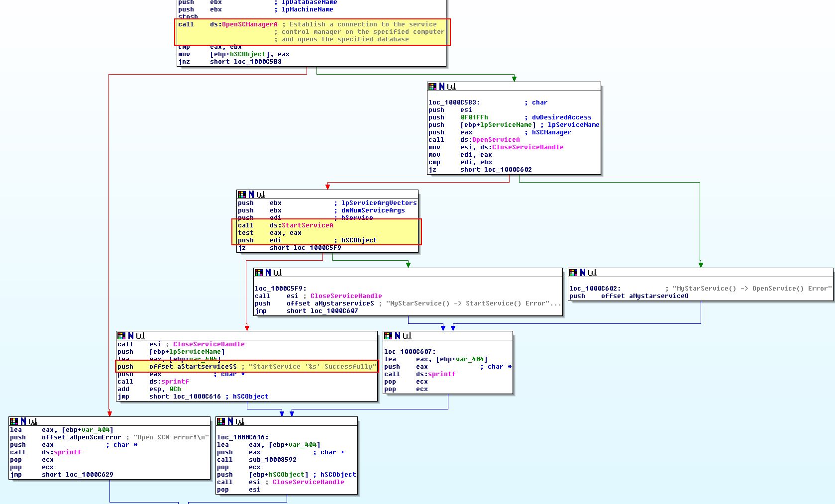Click 'short loc_1000C607' in loc_1000C5F9 node
835x504 pixels.
[322, 311]
